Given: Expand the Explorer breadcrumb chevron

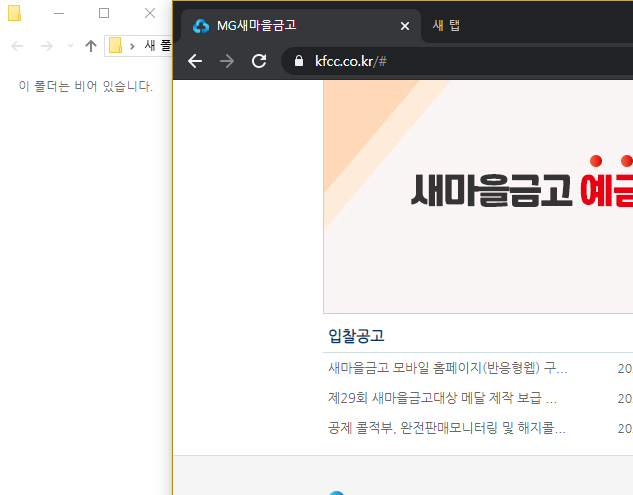Looking at the screenshot, I should click(x=132, y=46).
